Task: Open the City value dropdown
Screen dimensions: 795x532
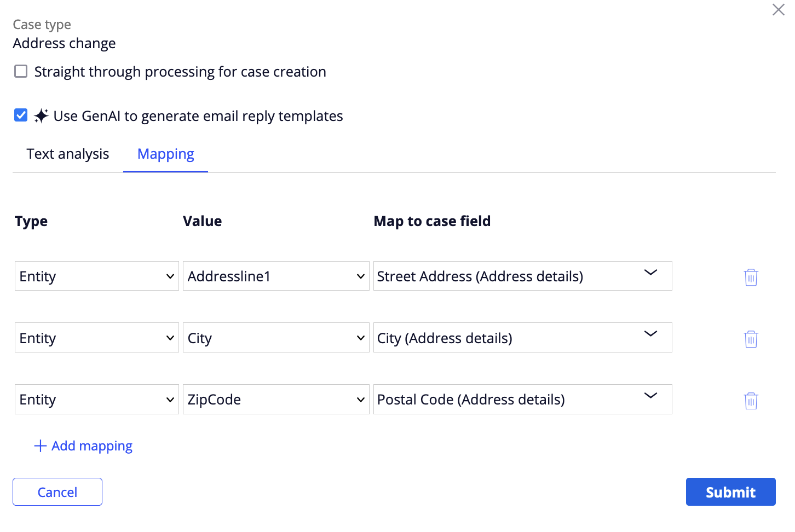Action: (276, 338)
